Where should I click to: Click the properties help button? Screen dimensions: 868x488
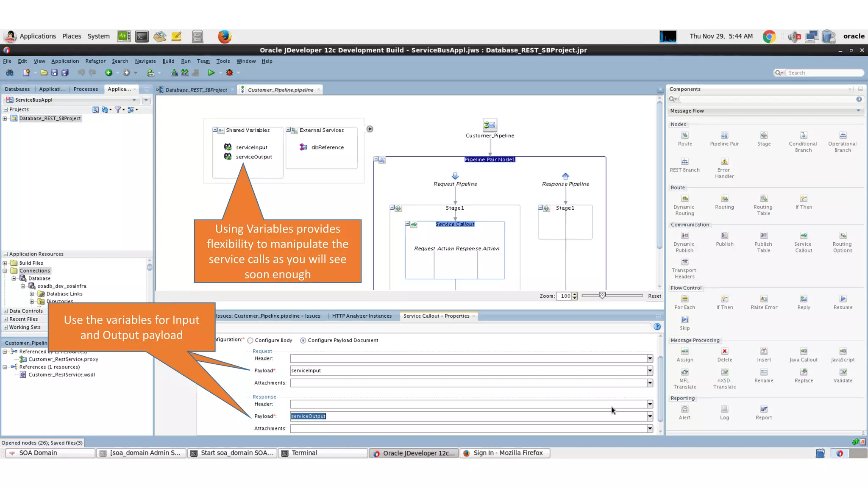click(x=657, y=327)
